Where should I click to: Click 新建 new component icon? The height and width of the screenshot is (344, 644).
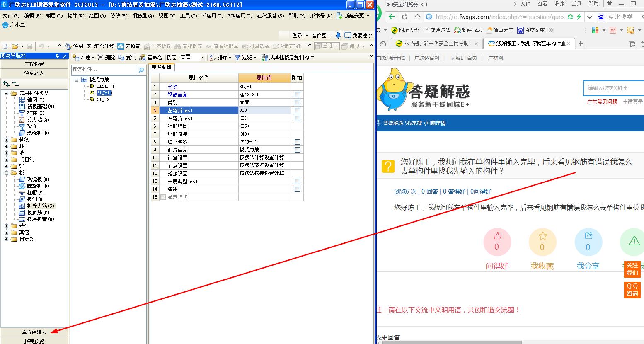pos(83,58)
